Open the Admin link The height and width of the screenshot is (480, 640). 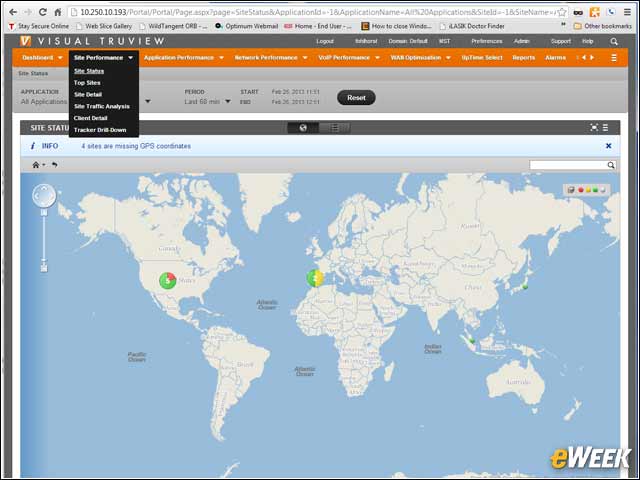522,41
